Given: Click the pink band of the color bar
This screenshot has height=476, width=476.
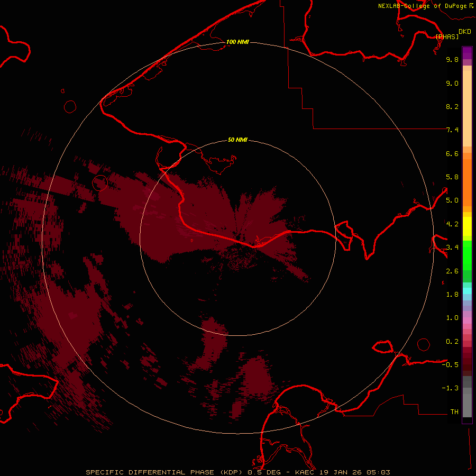Looking at the screenshot, I should pyautogui.click(x=467, y=321).
